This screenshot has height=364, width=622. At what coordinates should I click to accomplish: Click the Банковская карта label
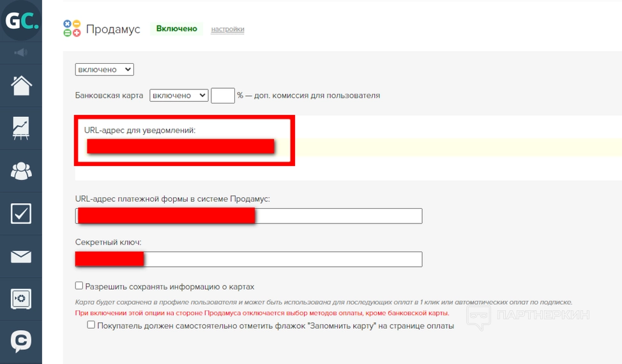(109, 96)
